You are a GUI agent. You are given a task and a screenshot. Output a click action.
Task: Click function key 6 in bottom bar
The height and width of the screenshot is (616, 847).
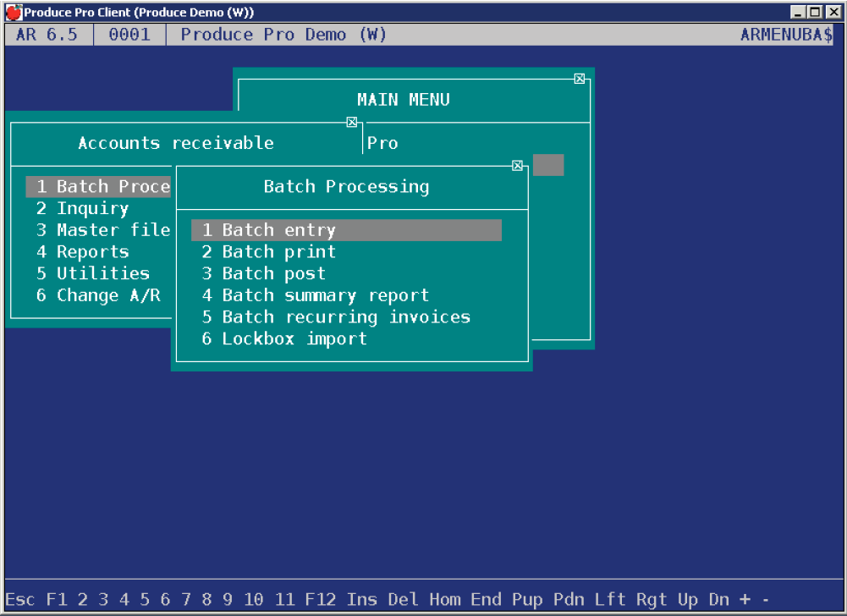pyautogui.click(x=165, y=599)
